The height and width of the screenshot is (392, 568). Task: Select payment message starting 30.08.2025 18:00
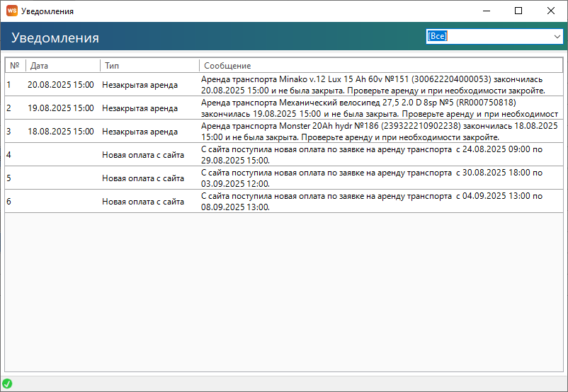(x=375, y=178)
